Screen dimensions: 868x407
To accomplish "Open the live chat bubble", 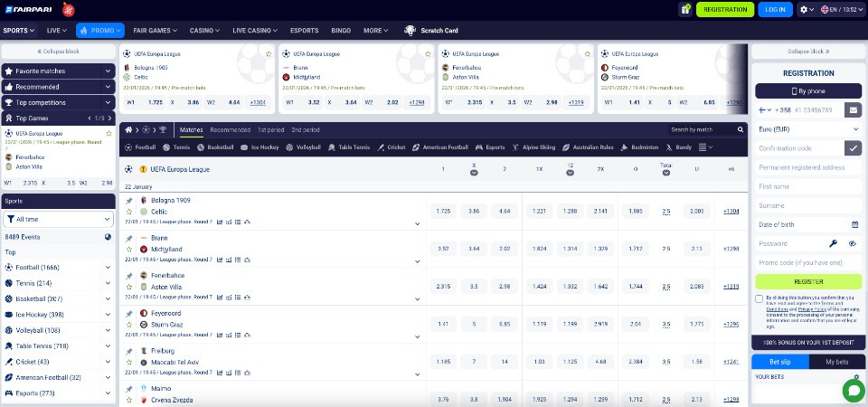I will tap(853, 390).
